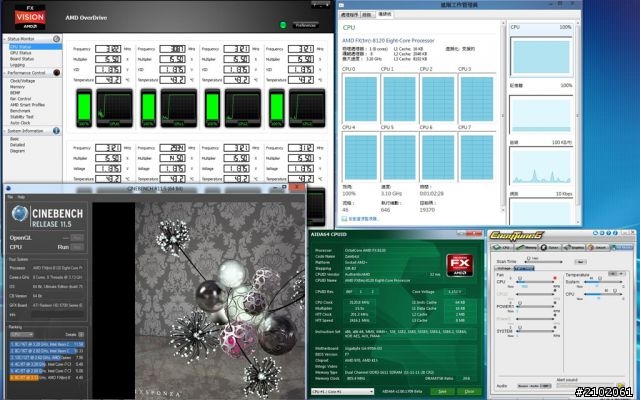Open the File menu in Cinebench
The height and width of the screenshot is (400, 640).
point(10,197)
